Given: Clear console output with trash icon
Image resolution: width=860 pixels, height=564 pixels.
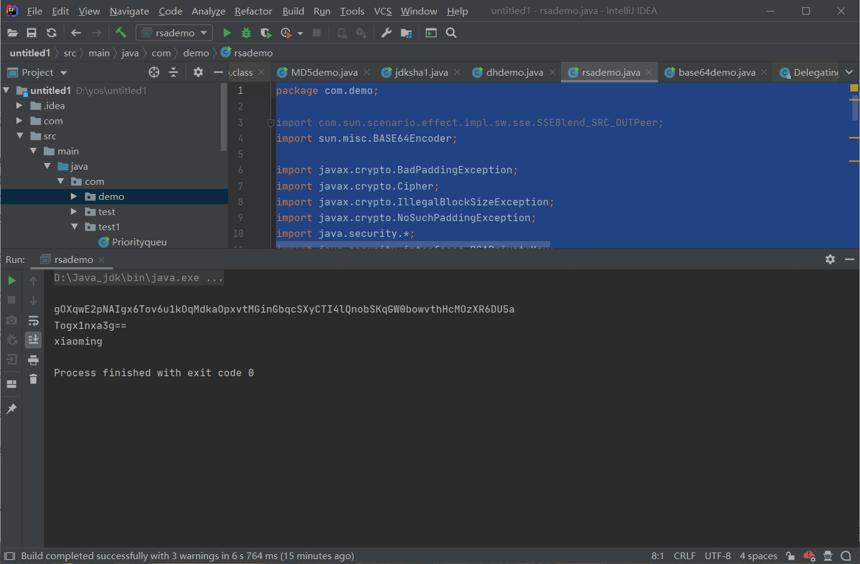Looking at the screenshot, I should [x=33, y=379].
